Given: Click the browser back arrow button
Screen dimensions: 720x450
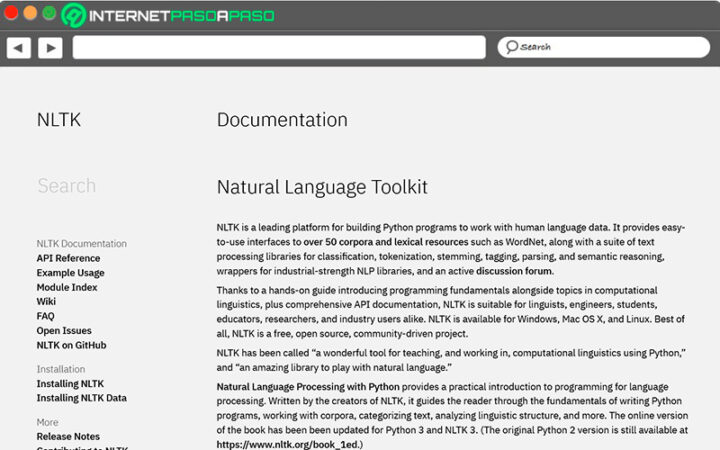Looking at the screenshot, I should 18,47.
